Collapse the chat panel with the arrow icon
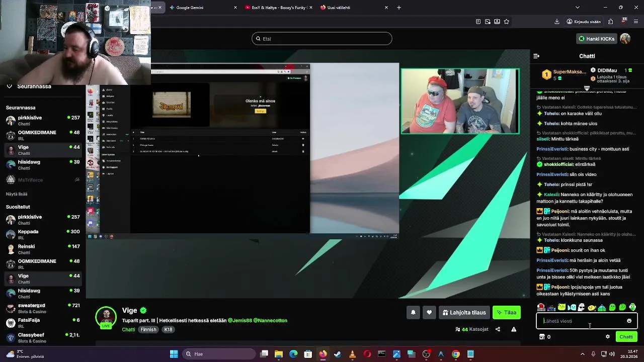This screenshot has height=362, width=644. (x=536, y=56)
